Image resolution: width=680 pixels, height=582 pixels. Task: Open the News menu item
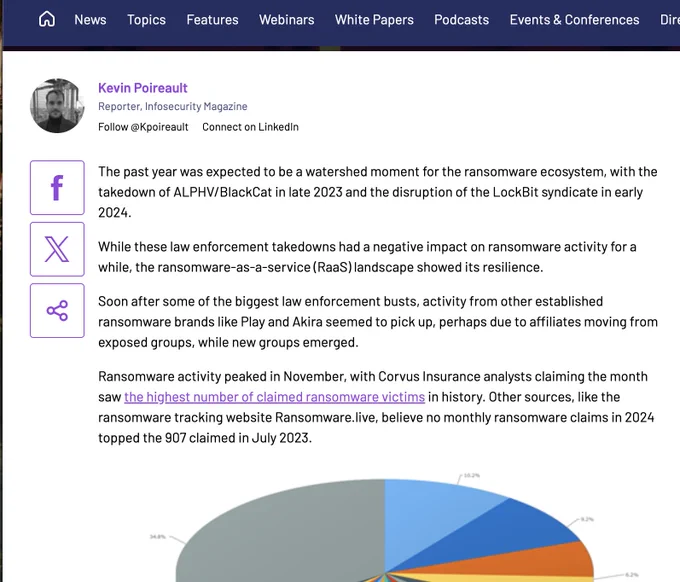tap(90, 19)
